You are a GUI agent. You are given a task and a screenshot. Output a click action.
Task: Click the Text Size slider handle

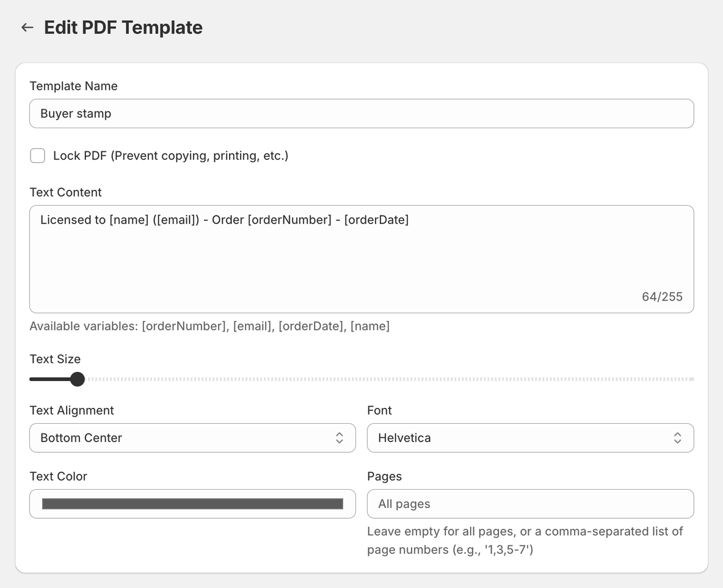click(x=78, y=379)
